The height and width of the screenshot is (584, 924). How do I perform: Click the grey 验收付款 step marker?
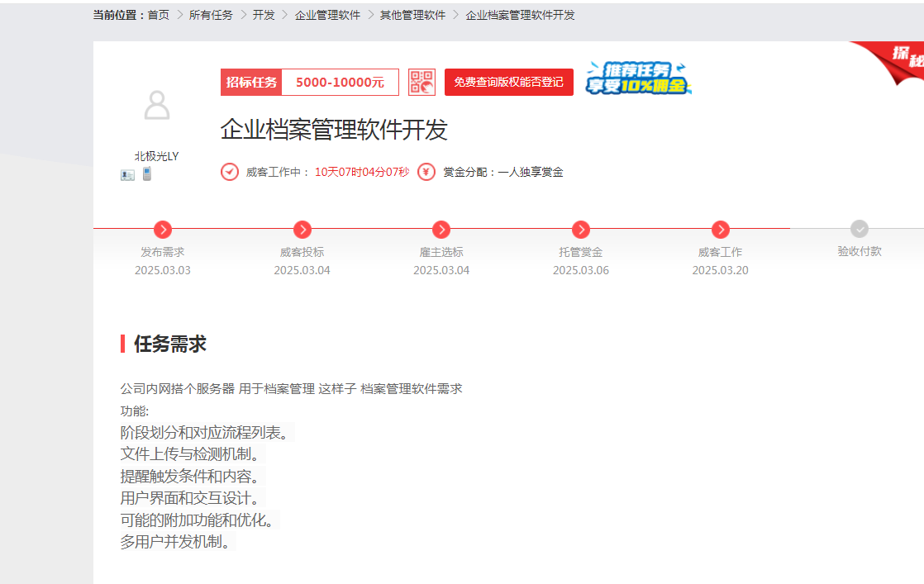[x=860, y=230]
